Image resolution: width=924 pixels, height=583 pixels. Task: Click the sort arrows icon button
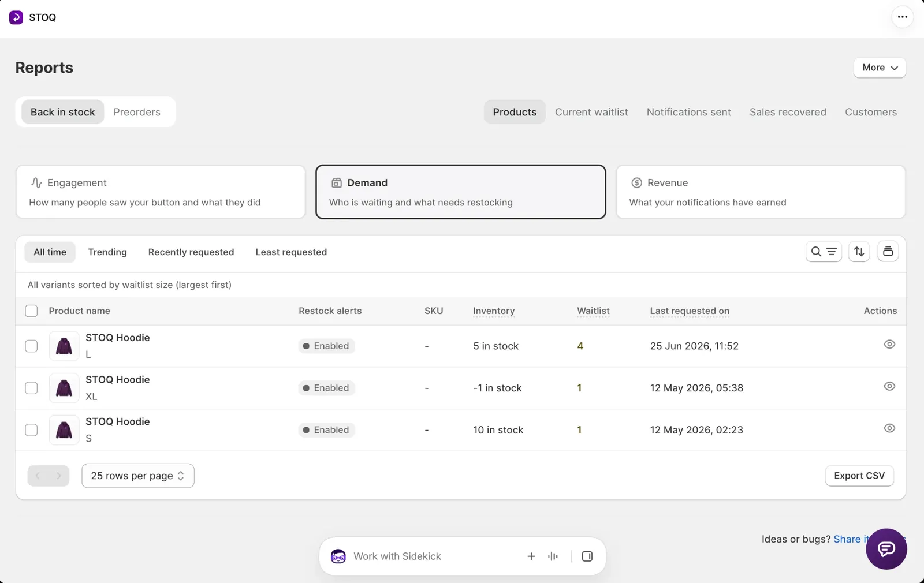(x=859, y=252)
